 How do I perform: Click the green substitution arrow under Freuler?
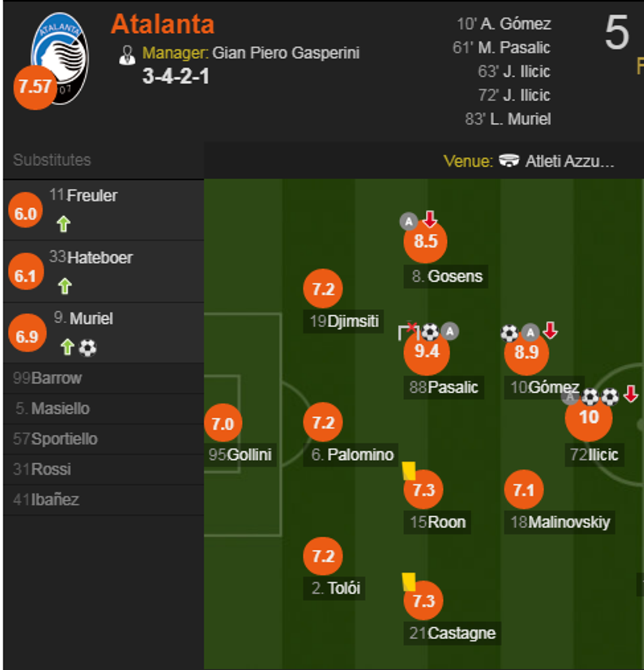(63, 224)
